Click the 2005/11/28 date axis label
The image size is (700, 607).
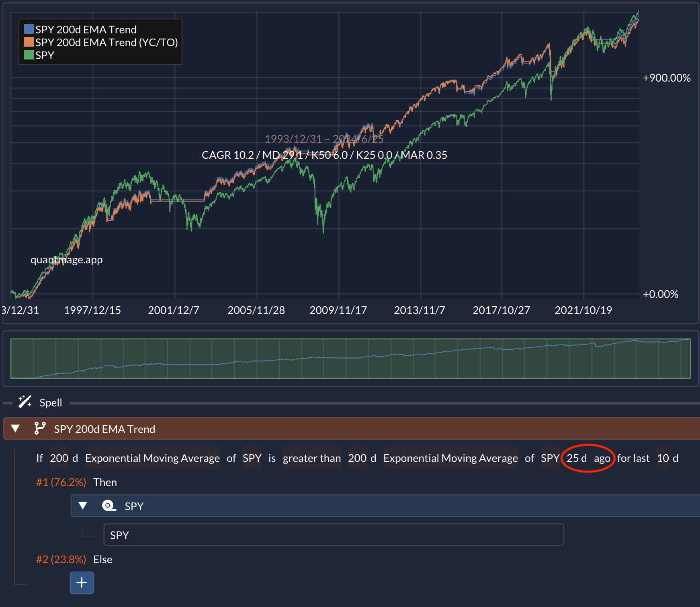click(256, 310)
